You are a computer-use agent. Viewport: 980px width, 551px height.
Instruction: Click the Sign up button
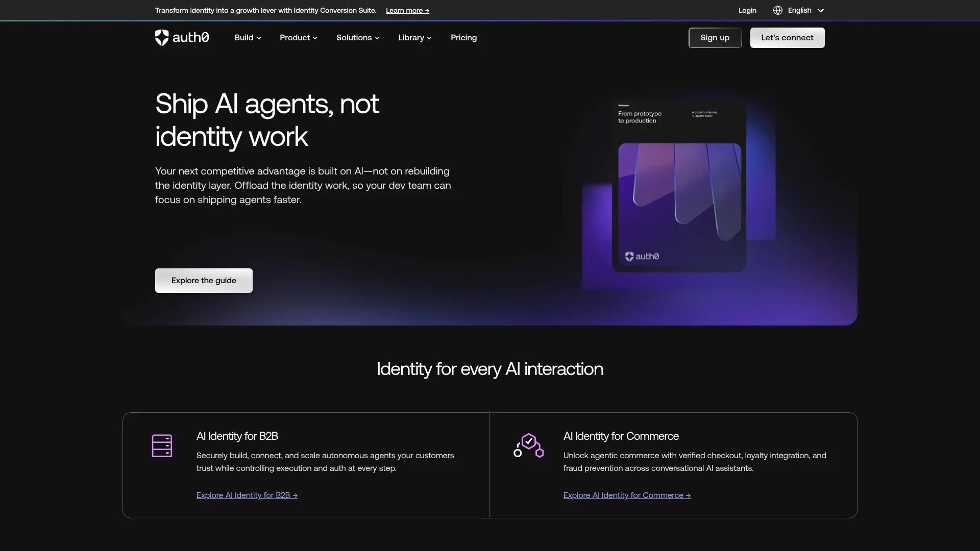(715, 38)
